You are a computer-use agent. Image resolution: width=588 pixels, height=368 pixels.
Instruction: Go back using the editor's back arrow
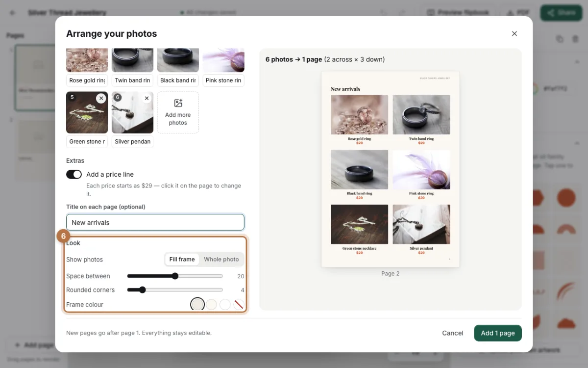click(x=12, y=13)
